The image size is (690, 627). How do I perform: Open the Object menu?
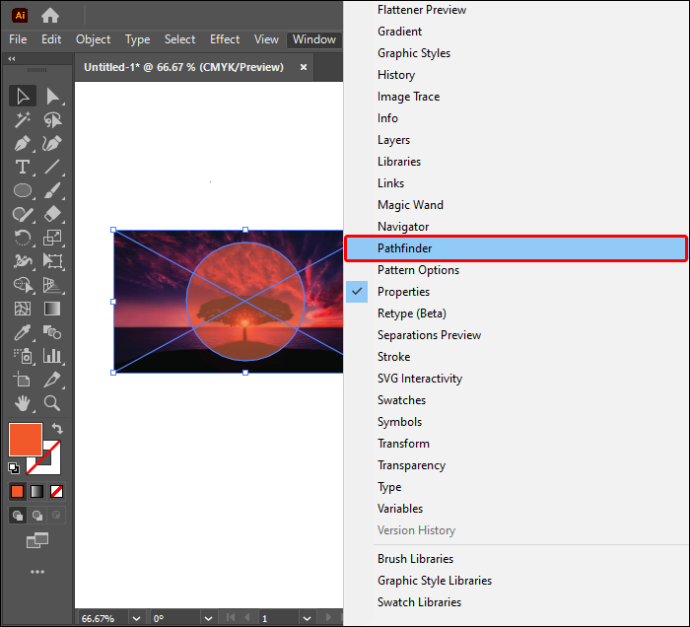[x=93, y=40]
